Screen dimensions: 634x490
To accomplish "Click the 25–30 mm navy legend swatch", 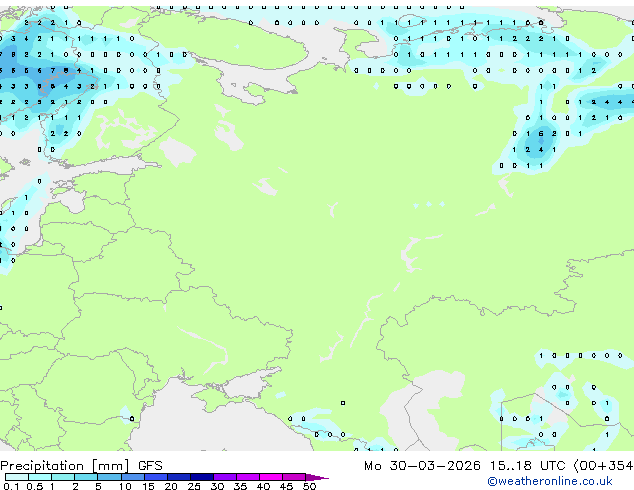I will tap(202, 477).
